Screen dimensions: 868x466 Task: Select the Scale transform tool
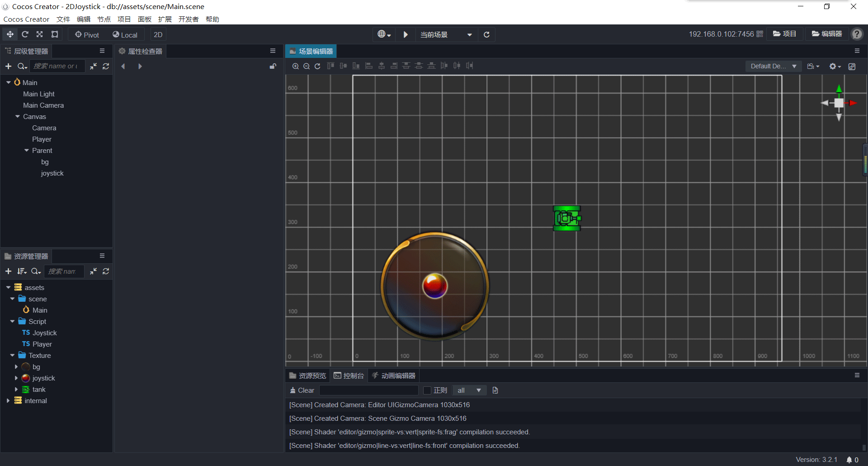click(40, 34)
